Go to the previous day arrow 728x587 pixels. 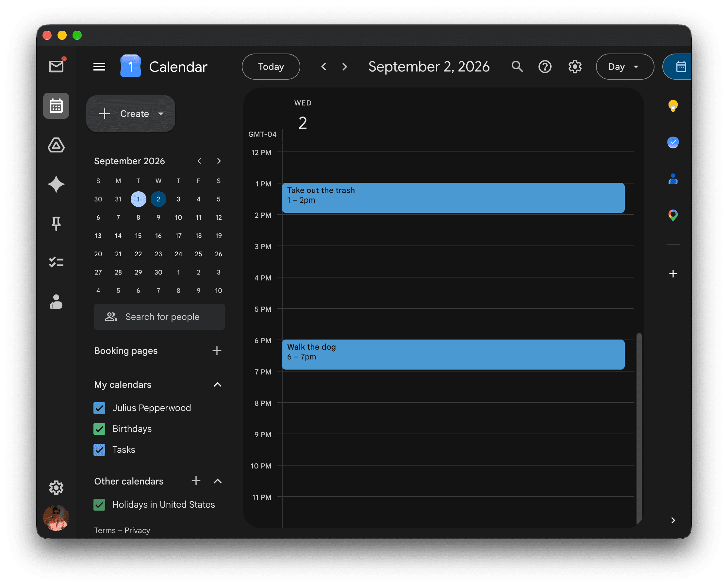[x=324, y=67]
